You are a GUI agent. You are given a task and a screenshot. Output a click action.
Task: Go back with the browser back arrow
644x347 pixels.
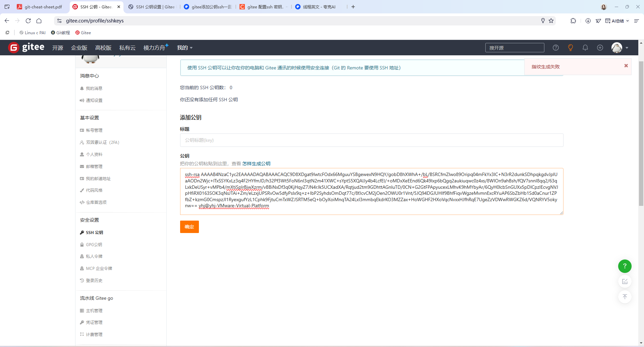[7, 21]
